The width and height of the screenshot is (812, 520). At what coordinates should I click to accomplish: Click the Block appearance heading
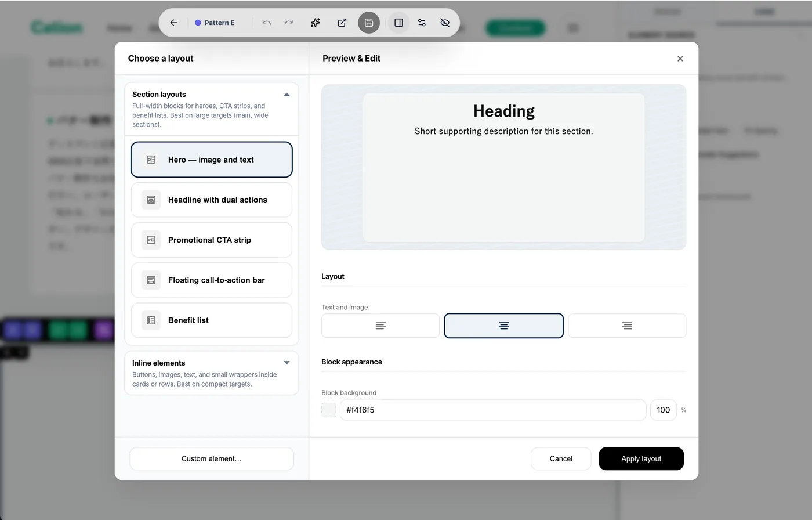tap(351, 362)
